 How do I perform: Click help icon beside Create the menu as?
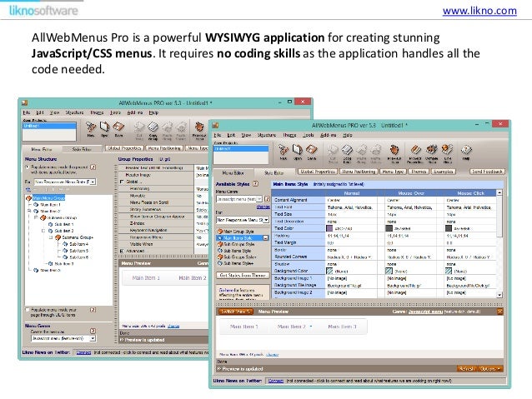(93, 331)
